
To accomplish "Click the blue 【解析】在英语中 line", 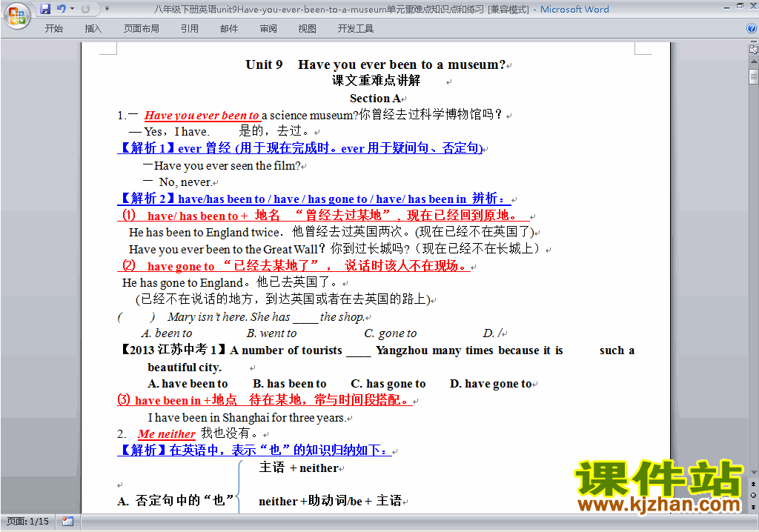I will click(x=253, y=450).
